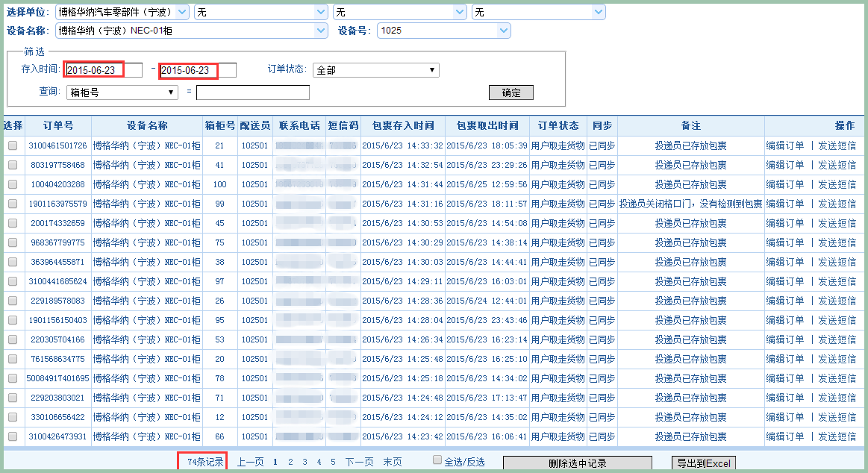This screenshot has height=473, width=868.
Task: Open the 设备号 1025 dropdown
Action: (x=444, y=31)
